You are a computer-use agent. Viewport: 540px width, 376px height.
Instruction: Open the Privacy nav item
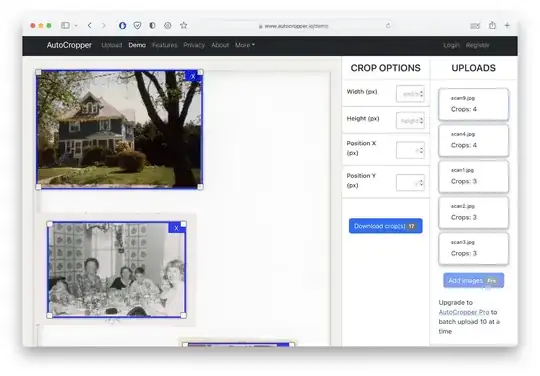click(194, 45)
